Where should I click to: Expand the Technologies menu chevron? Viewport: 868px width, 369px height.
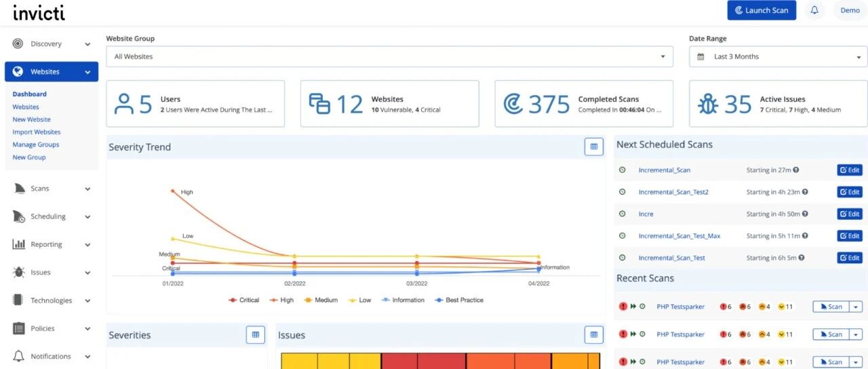tap(87, 300)
